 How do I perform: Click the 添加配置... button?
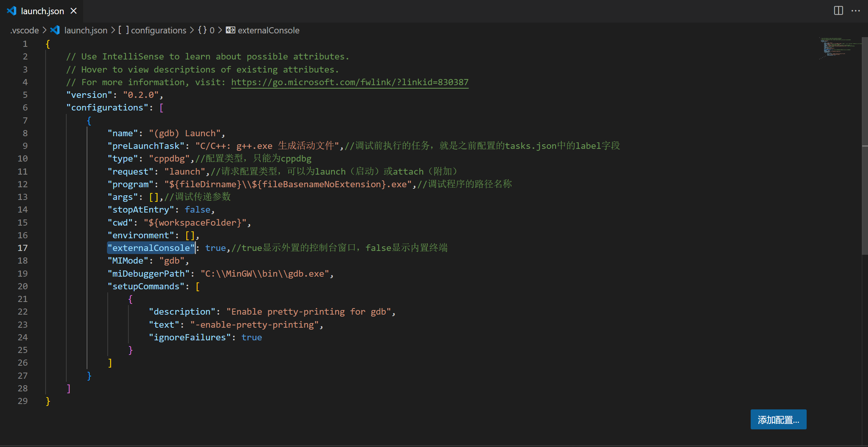click(778, 420)
